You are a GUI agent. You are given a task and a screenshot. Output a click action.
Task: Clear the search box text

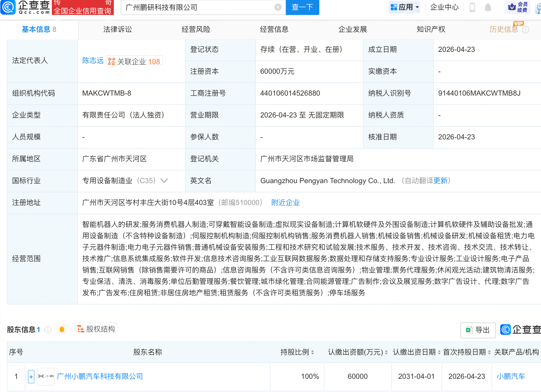coord(278,7)
